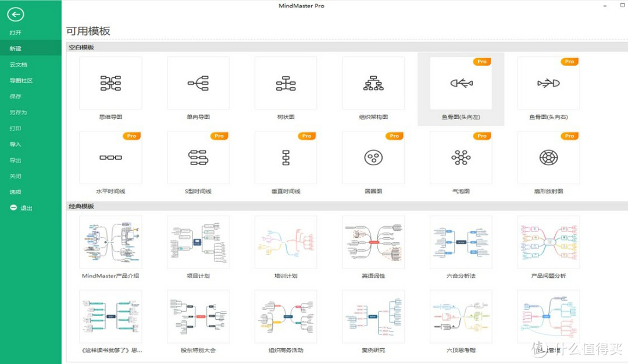Image resolution: width=628 pixels, height=364 pixels.
Task: Open the 项目计划 classic template thumbnail
Action: click(198, 242)
